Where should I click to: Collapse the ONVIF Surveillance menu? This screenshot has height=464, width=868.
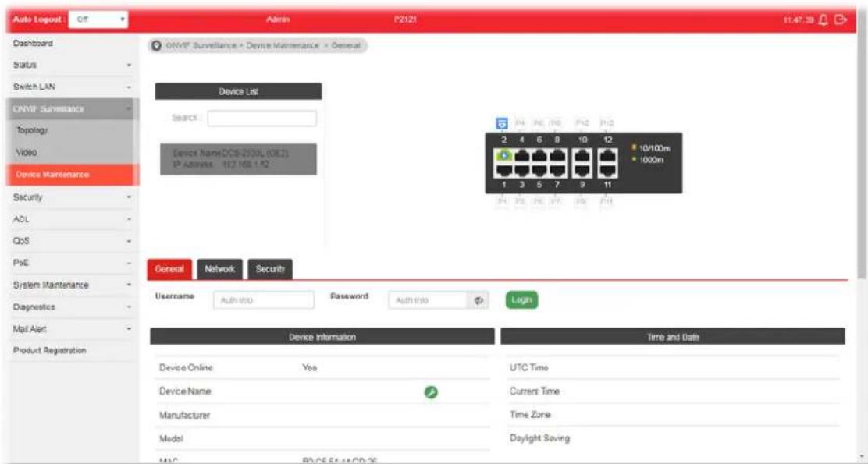tap(73, 109)
